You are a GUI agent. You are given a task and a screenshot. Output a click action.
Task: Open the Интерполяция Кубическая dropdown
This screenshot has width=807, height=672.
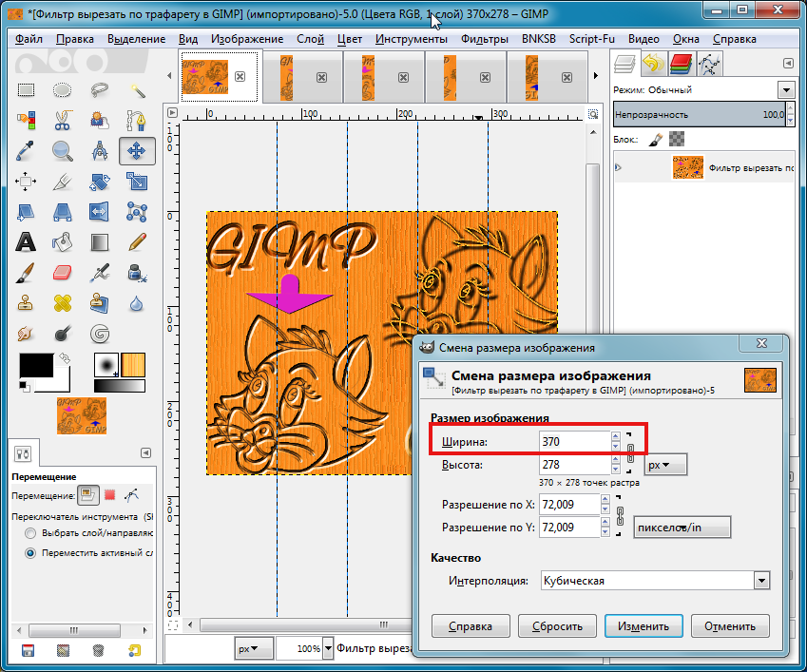point(655,581)
